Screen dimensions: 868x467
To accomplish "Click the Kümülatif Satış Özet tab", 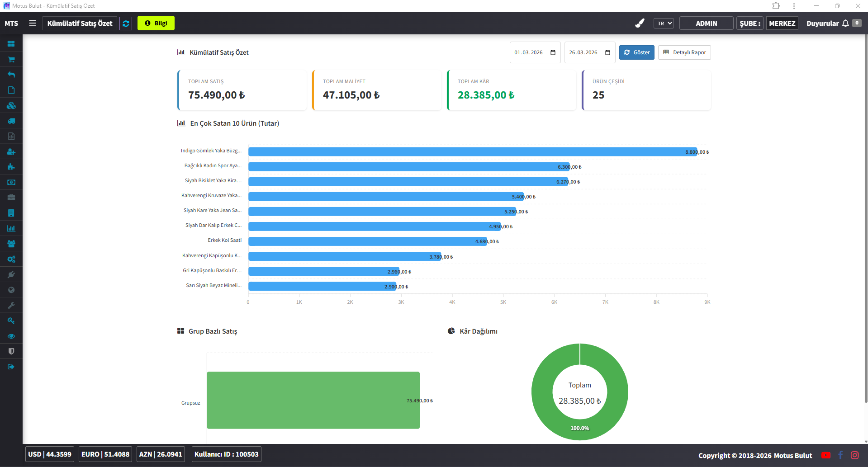I will click(80, 24).
